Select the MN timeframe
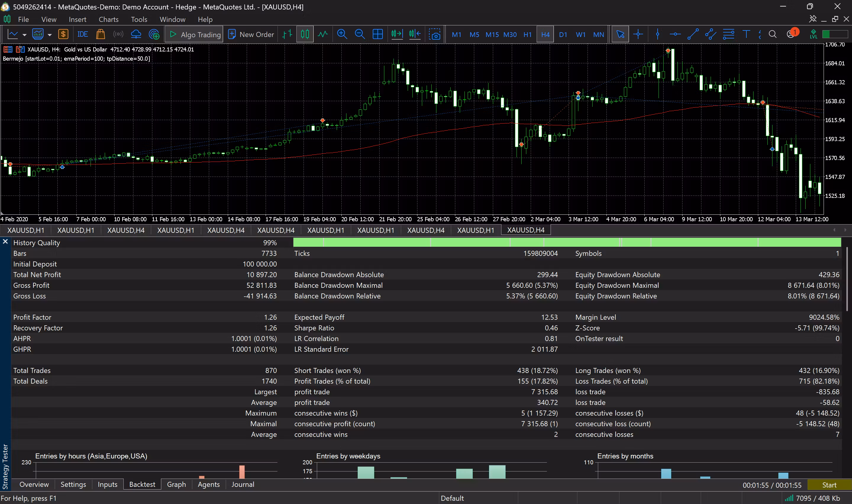This screenshot has width=852, height=504. pyautogui.click(x=598, y=35)
